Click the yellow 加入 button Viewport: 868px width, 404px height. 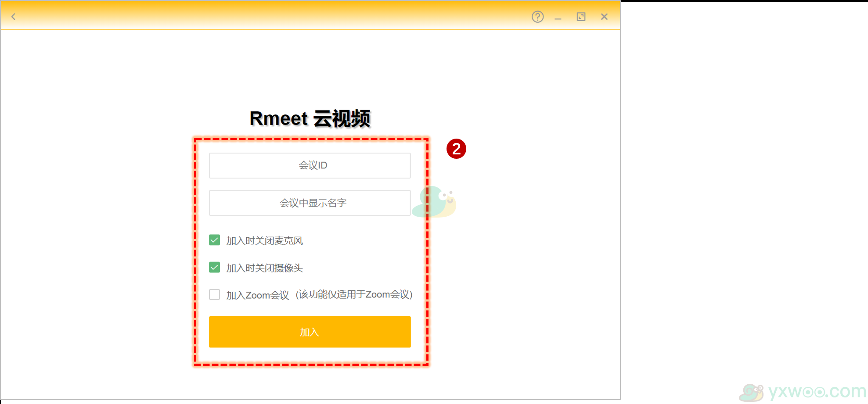point(310,332)
